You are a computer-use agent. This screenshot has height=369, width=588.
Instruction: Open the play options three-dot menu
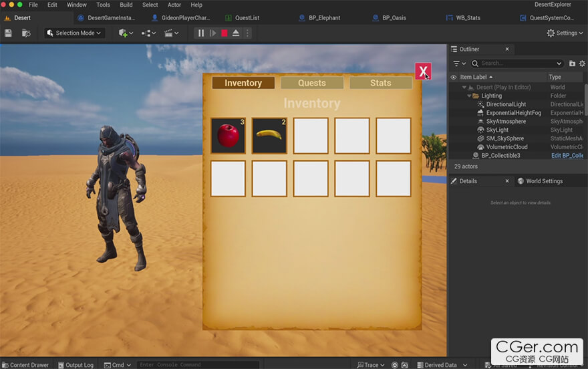(247, 33)
